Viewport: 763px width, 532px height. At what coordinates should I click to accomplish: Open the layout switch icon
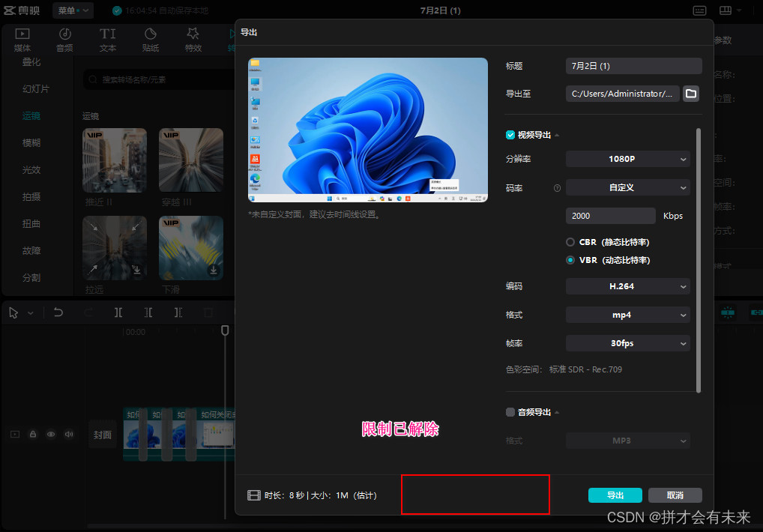(726, 10)
